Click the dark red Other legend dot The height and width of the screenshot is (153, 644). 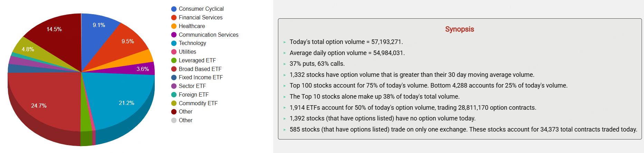[x=174, y=111]
